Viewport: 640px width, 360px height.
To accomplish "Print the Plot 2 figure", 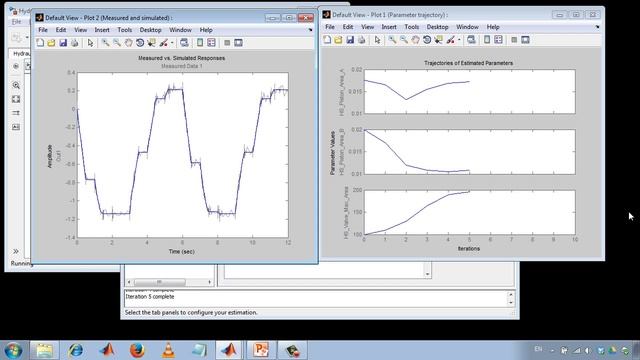I will point(74,42).
